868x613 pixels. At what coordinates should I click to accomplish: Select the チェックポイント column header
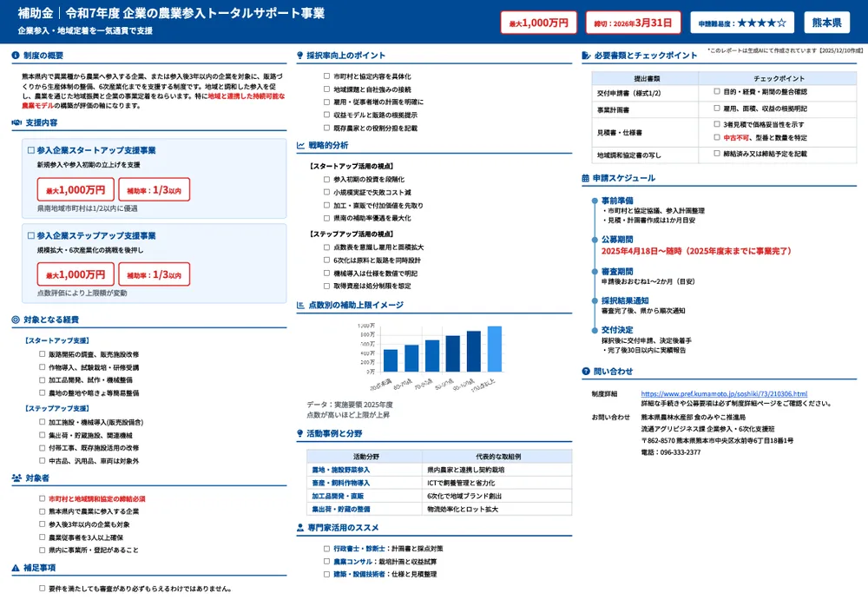tap(781, 78)
